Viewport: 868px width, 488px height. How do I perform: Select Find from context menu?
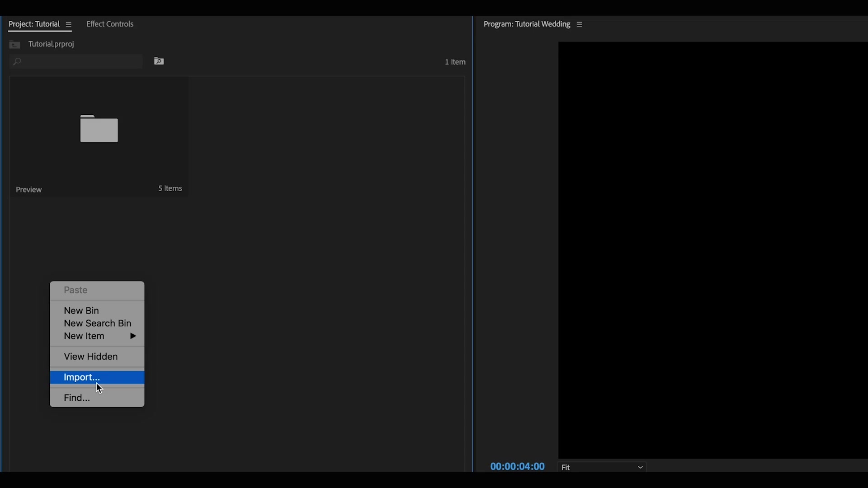(76, 398)
